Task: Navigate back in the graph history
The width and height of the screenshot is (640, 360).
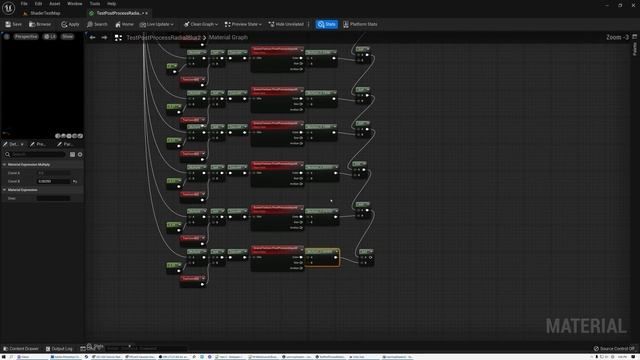Action: [93, 38]
